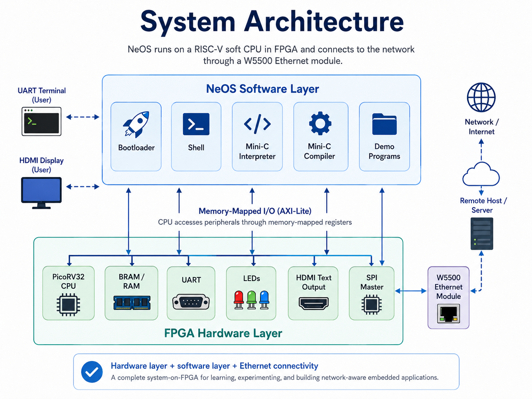The height and width of the screenshot is (399, 532).
Task: Click the SPI Master label
Action: click(372, 282)
